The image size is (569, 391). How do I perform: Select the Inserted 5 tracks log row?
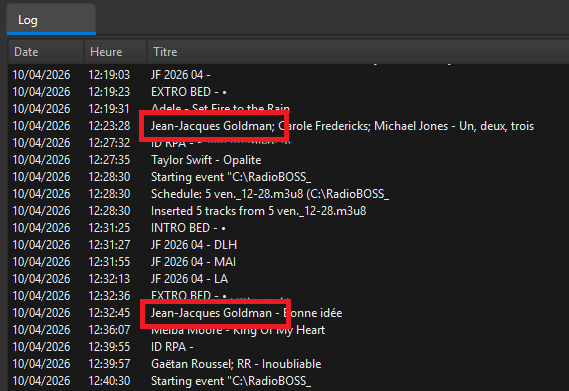tap(288, 211)
